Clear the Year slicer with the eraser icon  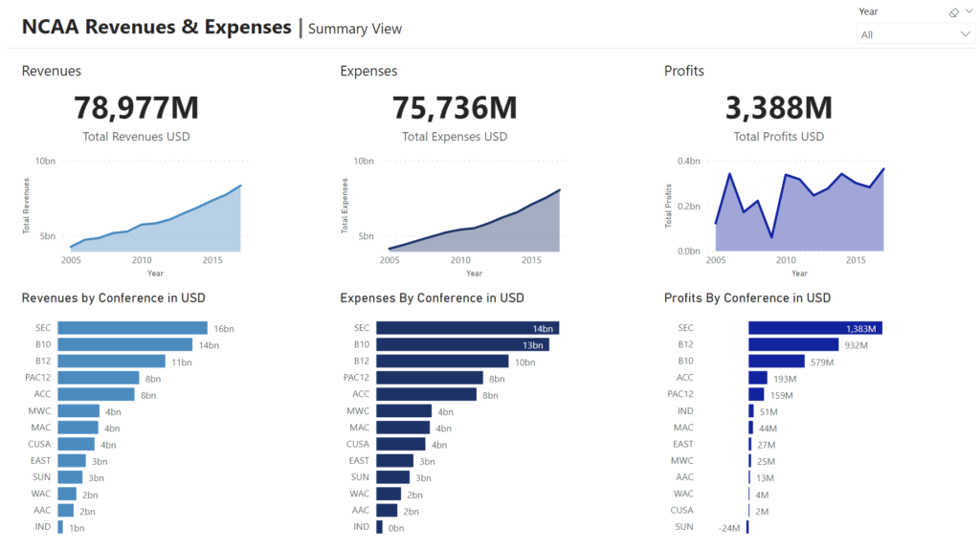(953, 12)
